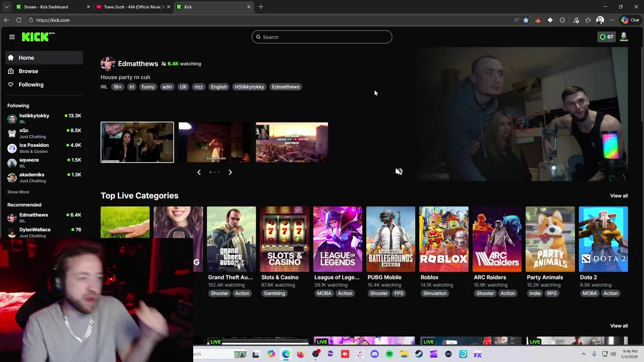Open akademiks channel in Following list
This screenshot has width=644, height=362.
point(44,177)
